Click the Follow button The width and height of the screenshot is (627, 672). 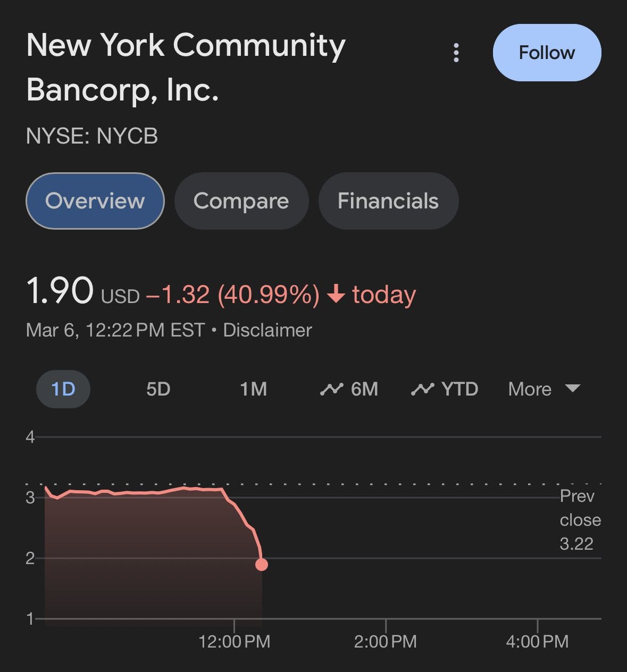coord(547,53)
